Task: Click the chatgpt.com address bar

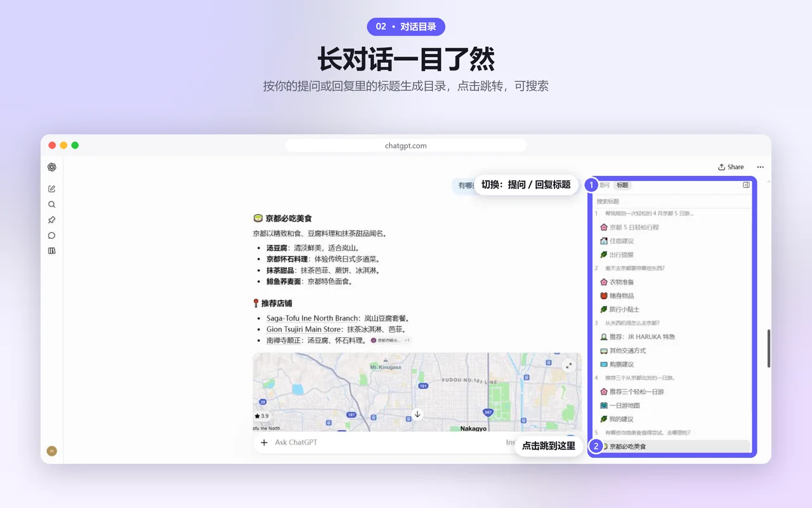Action: tap(406, 145)
